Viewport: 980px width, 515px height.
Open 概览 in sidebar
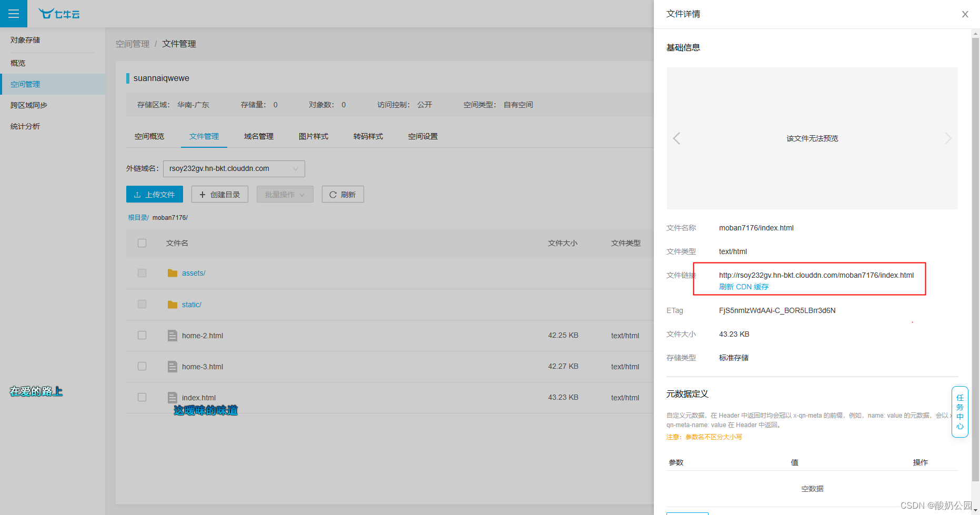pyautogui.click(x=53, y=63)
